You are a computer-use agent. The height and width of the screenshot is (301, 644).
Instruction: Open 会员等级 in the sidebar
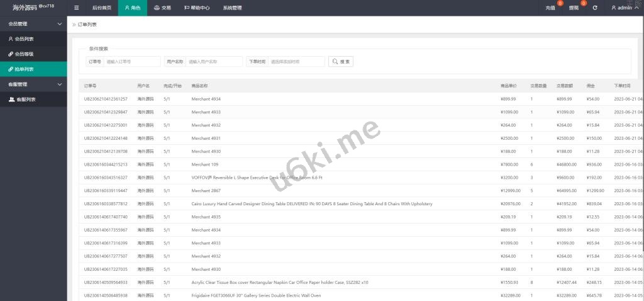click(x=24, y=54)
